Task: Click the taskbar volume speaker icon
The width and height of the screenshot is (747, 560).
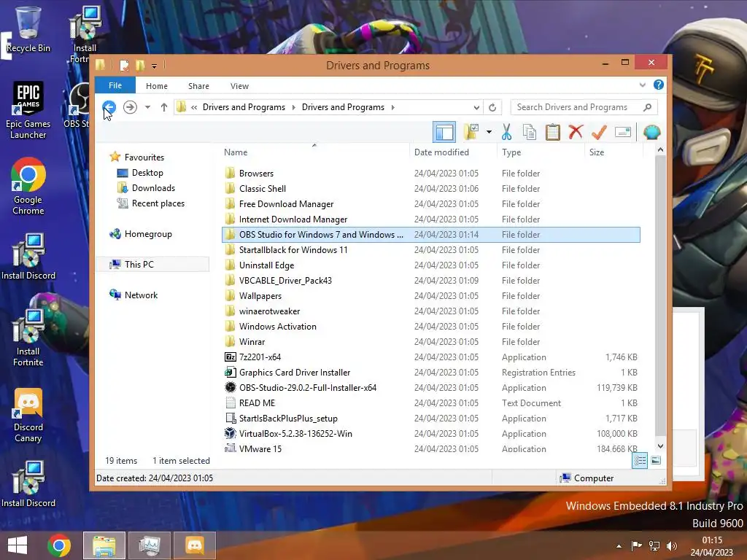Action: tap(672, 546)
